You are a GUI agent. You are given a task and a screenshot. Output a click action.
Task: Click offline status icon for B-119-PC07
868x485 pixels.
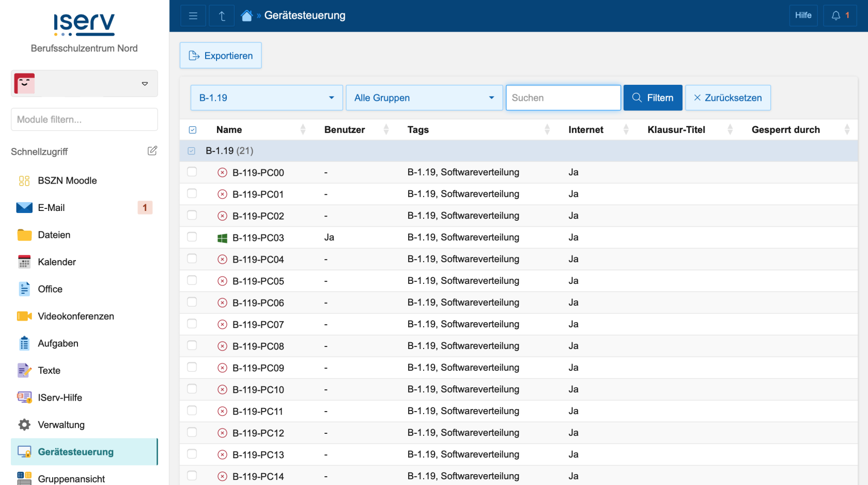222,324
